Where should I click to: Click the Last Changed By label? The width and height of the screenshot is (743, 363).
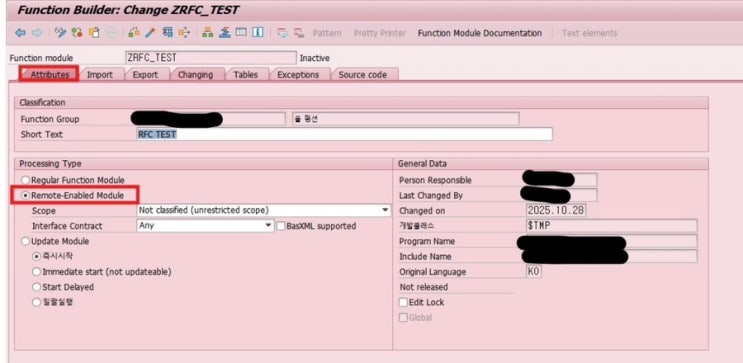coord(431,195)
